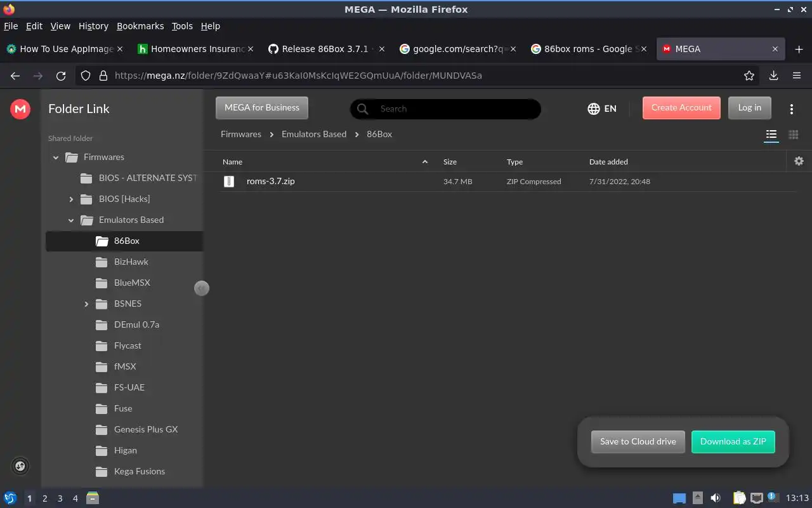Expand the BSNES folder
812x508 pixels.
(86, 304)
